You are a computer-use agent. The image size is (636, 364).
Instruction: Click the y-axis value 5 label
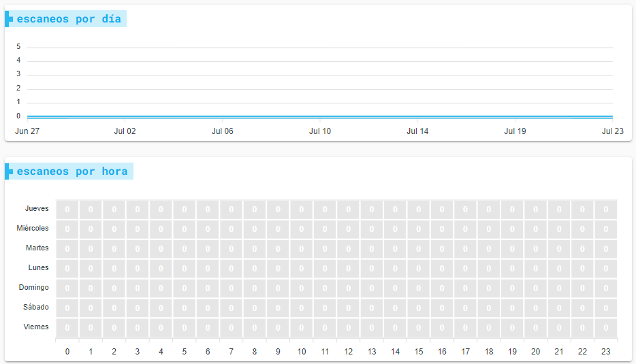pos(18,47)
